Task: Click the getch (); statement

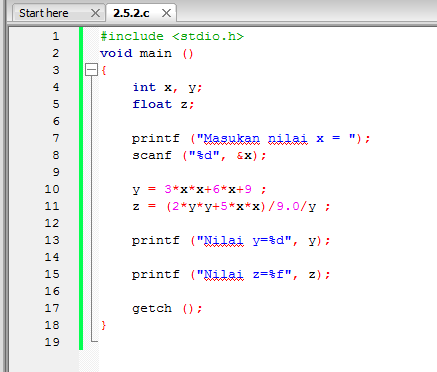Action: tap(167, 309)
